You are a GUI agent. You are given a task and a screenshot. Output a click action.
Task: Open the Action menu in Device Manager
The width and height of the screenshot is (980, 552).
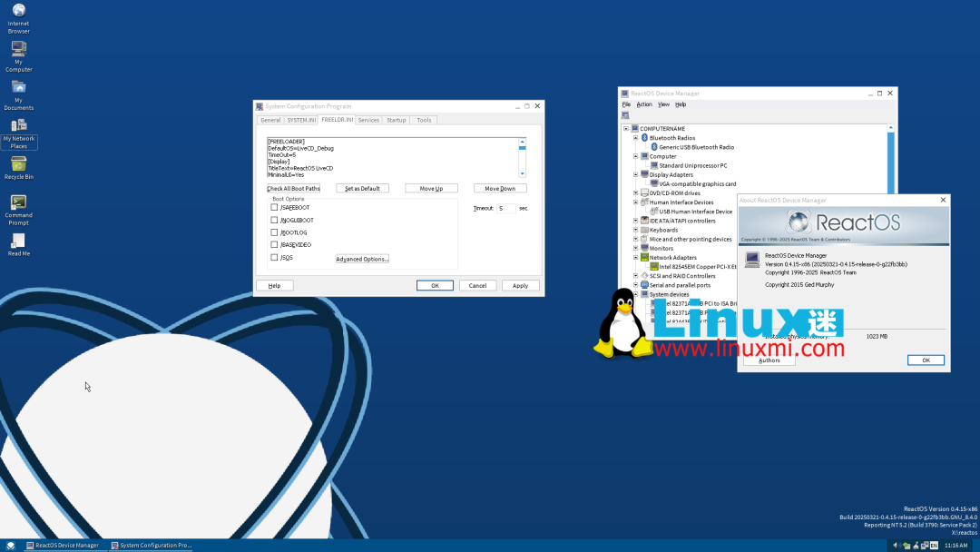point(643,104)
